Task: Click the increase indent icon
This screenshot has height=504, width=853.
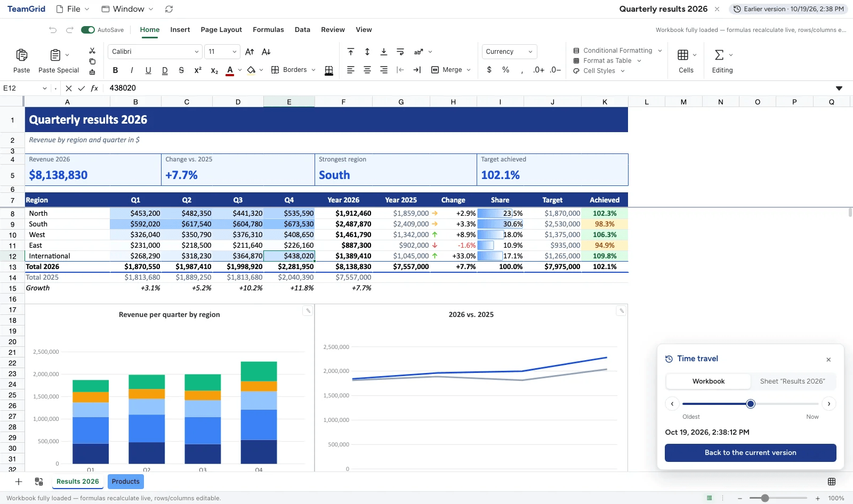Action: [417, 70]
